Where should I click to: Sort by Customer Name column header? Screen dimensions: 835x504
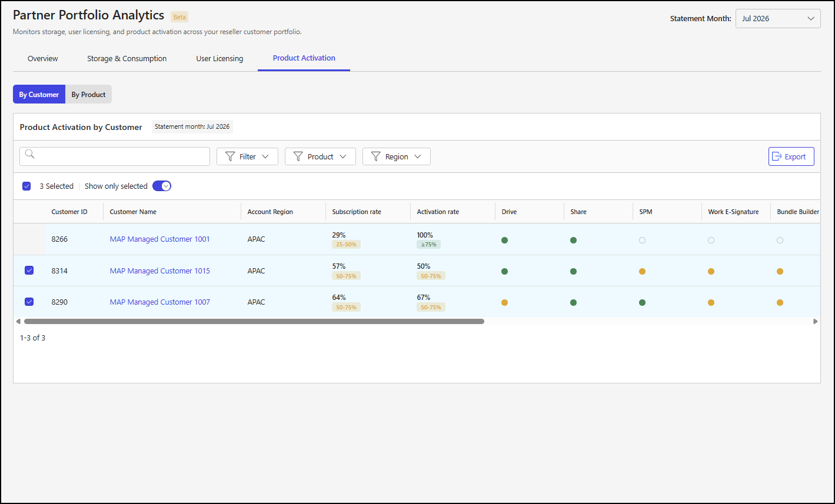click(133, 212)
